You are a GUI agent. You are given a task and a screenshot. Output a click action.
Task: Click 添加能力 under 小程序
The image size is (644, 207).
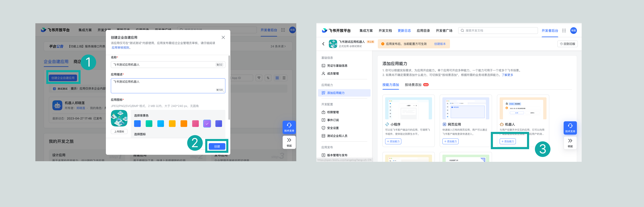(393, 141)
